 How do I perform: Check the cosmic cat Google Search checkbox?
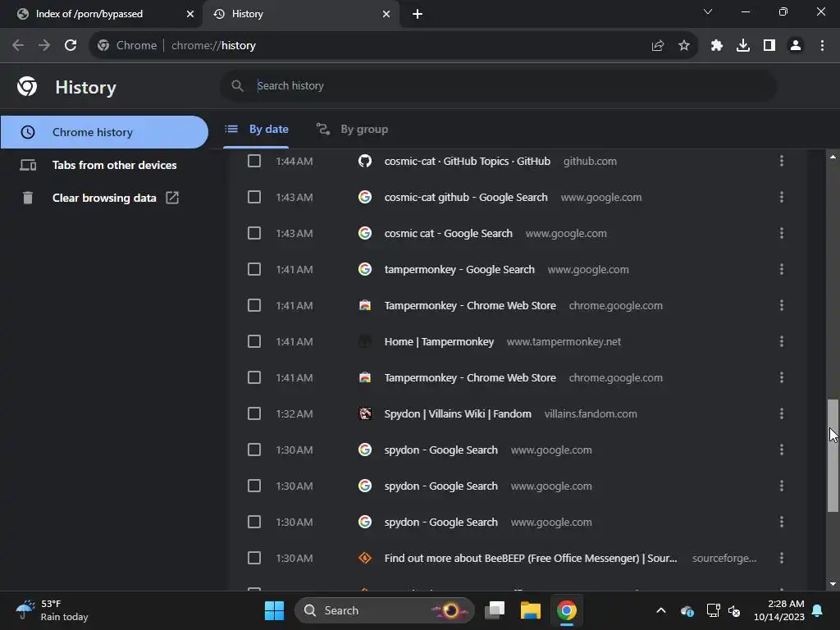tap(254, 233)
